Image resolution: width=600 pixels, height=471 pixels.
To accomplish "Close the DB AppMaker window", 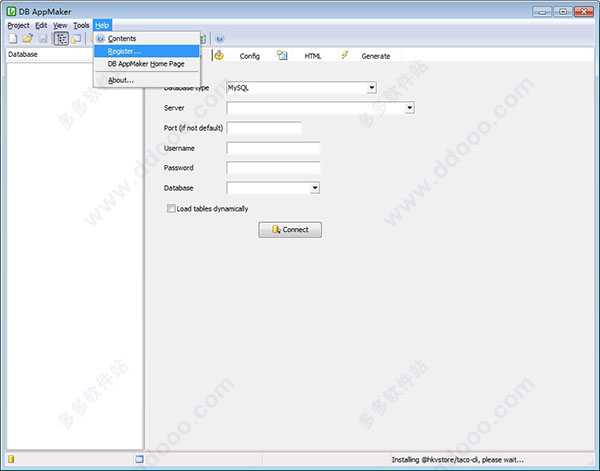I will click(584, 12).
